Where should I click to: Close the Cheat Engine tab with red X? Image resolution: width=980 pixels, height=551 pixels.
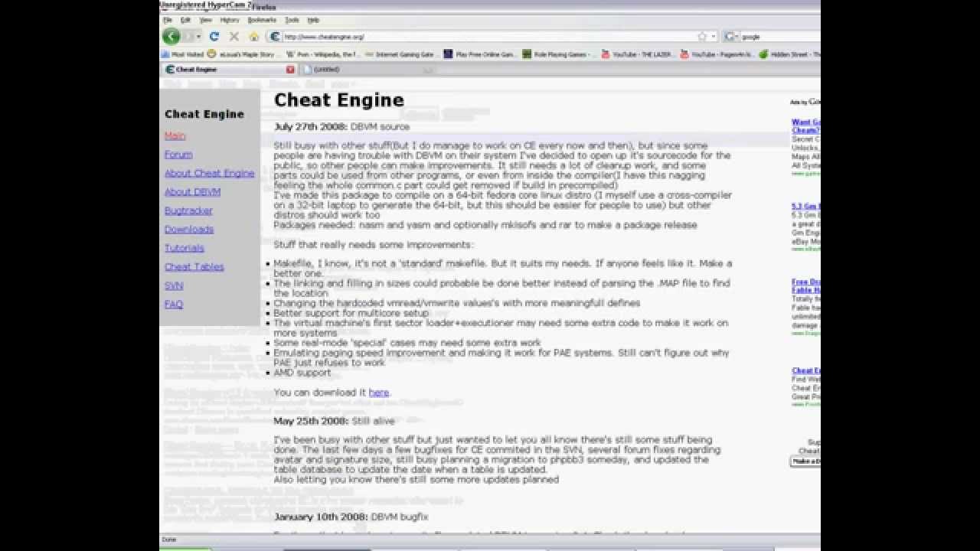click(x=290, y=69)
